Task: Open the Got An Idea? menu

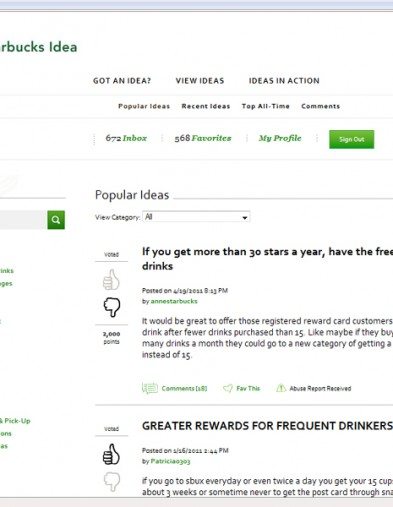Action: click(122, 81)
